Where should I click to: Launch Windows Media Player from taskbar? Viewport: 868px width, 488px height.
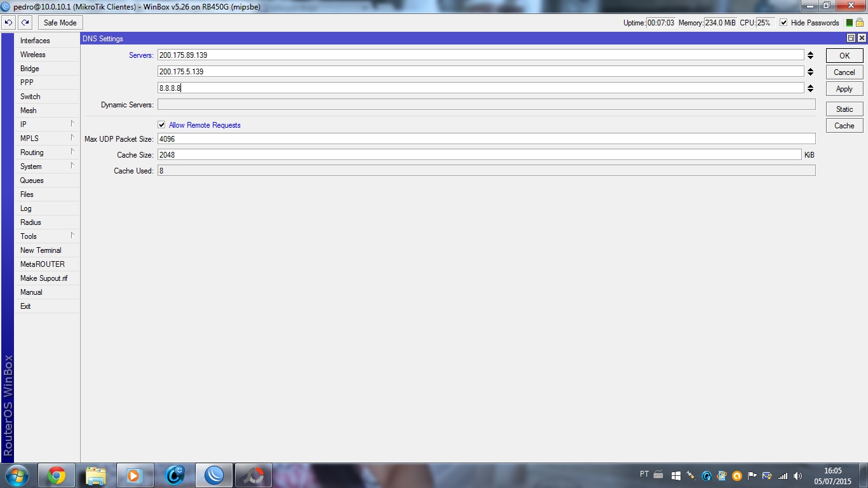(x=135, y=475)
